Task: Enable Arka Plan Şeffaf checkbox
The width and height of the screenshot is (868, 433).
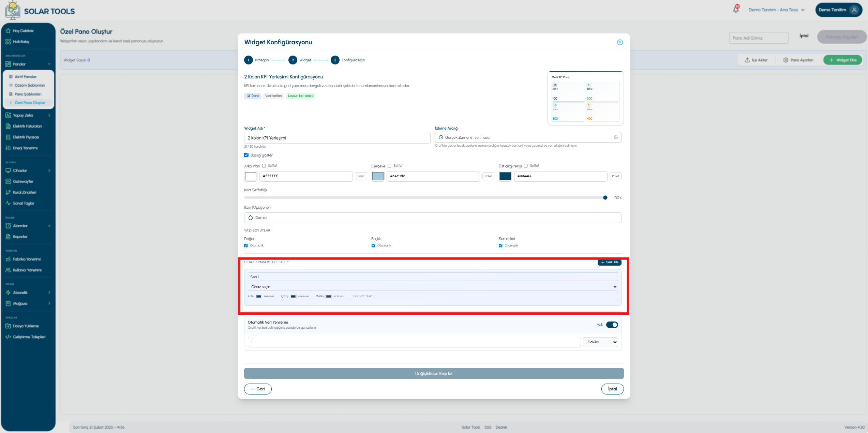Action: pos(264,166)
